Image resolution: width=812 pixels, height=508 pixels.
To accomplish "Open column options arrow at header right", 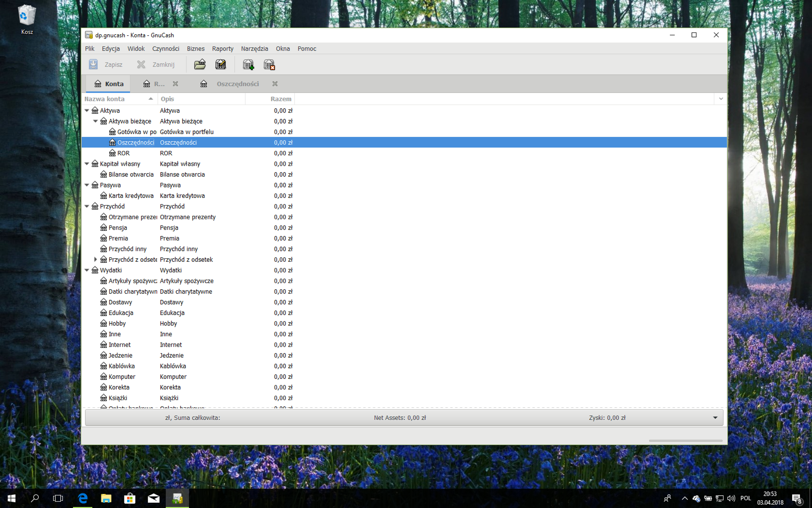I will 721,99.
